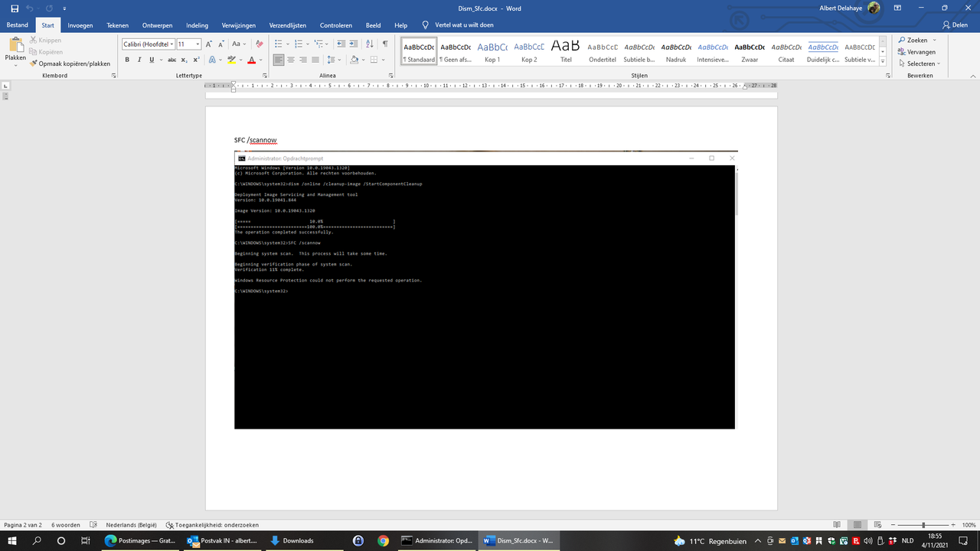
Task: Click Delen share button
Action: coord(954,25)
